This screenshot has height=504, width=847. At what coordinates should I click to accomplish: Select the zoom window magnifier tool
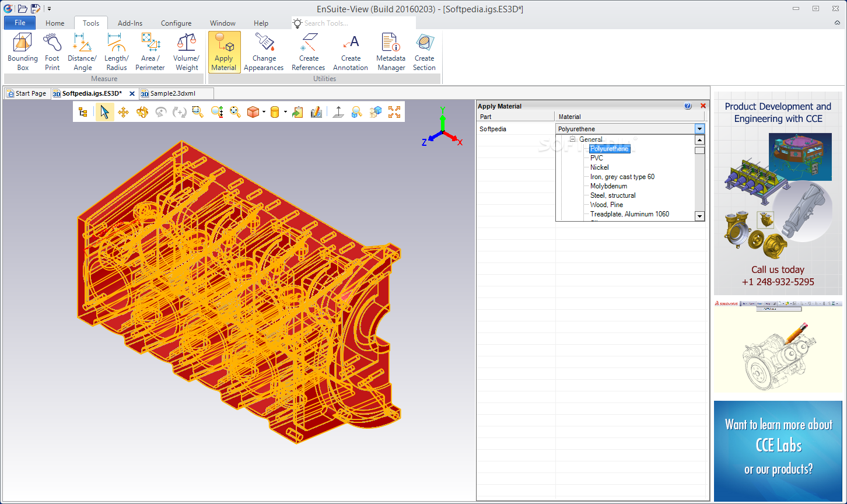(x=198, y=112)
